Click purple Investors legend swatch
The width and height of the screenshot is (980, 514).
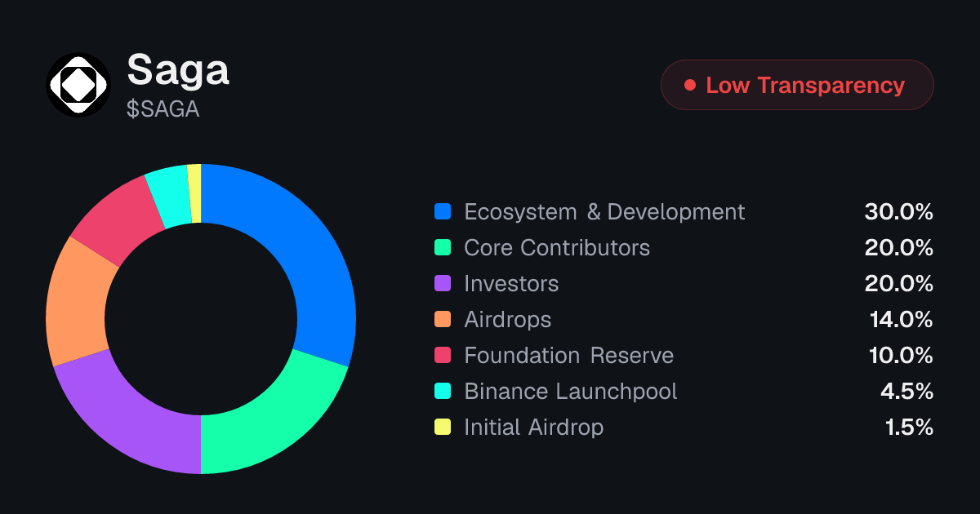pyautogui.click(x=443, y=284)
